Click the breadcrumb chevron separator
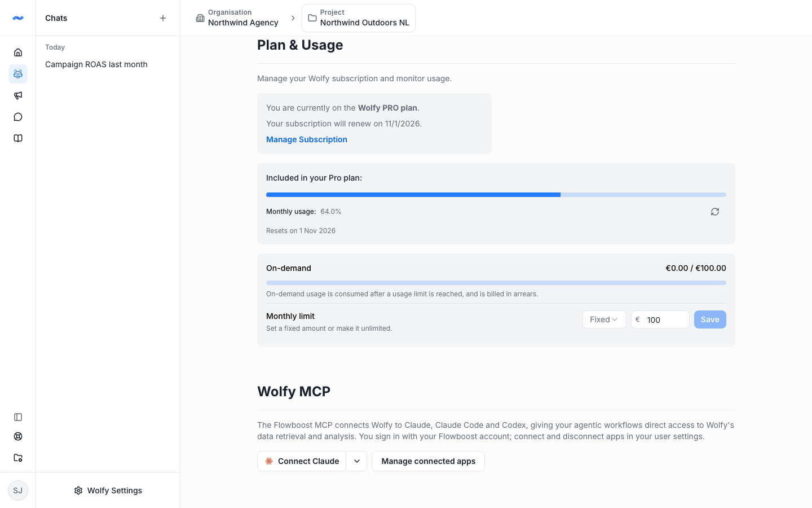The height and width of the screenshot is (508, 812). (x=293, y=18)
